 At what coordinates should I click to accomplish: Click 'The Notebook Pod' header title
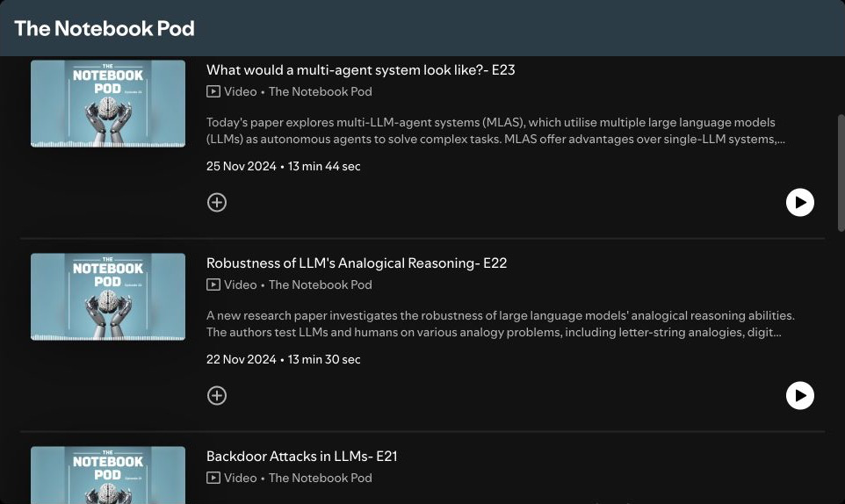pos(105,29)
